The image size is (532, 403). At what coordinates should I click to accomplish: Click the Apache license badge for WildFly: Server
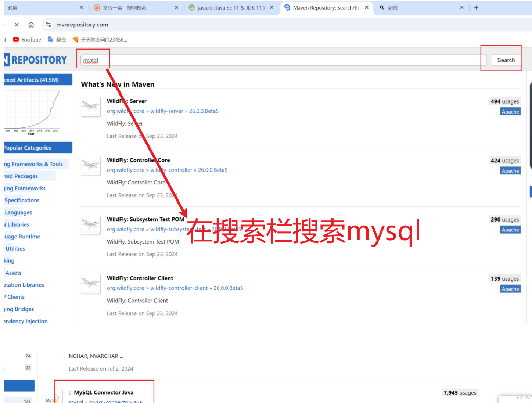(x=510, y=112)
